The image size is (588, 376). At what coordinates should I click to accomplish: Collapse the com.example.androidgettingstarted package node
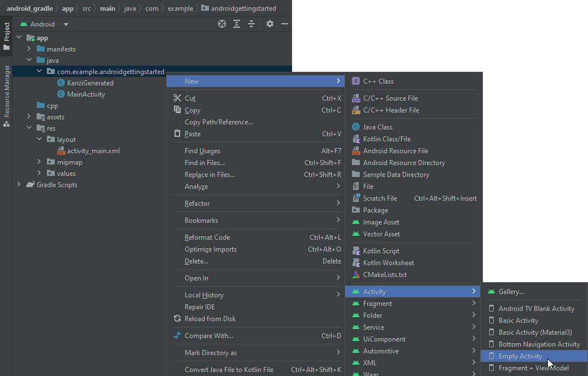click(x=38, y=71)
